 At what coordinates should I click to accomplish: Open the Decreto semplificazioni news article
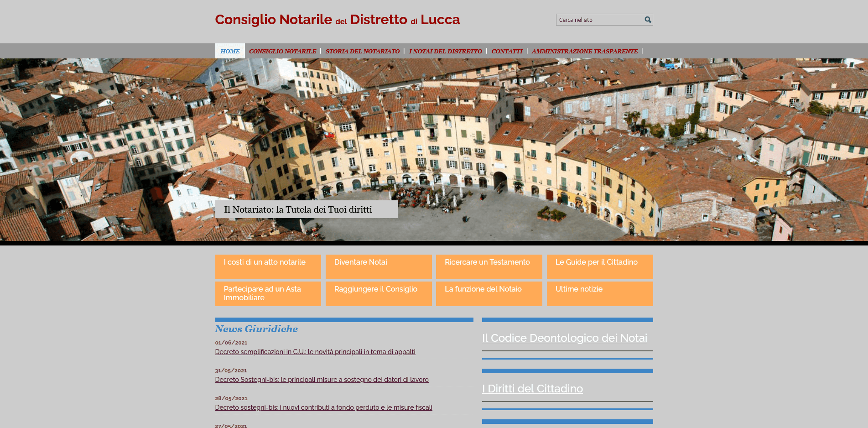tap(315, 352)
